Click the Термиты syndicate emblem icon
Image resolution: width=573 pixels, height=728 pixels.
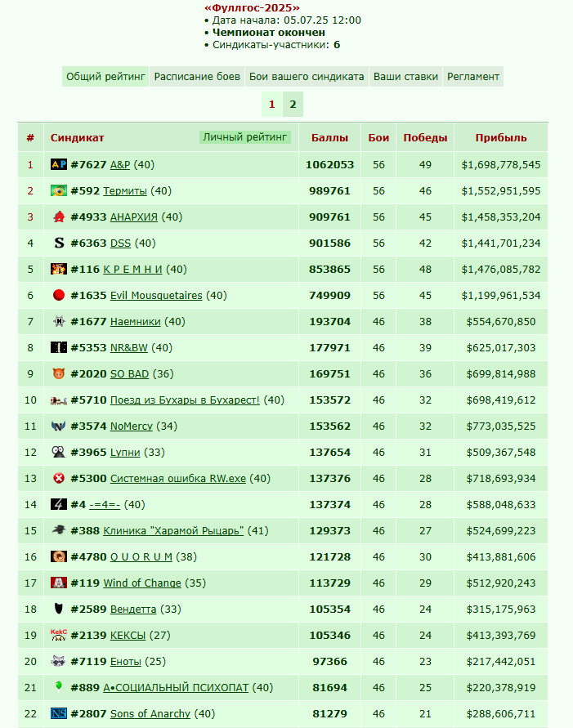coord(59,190)
